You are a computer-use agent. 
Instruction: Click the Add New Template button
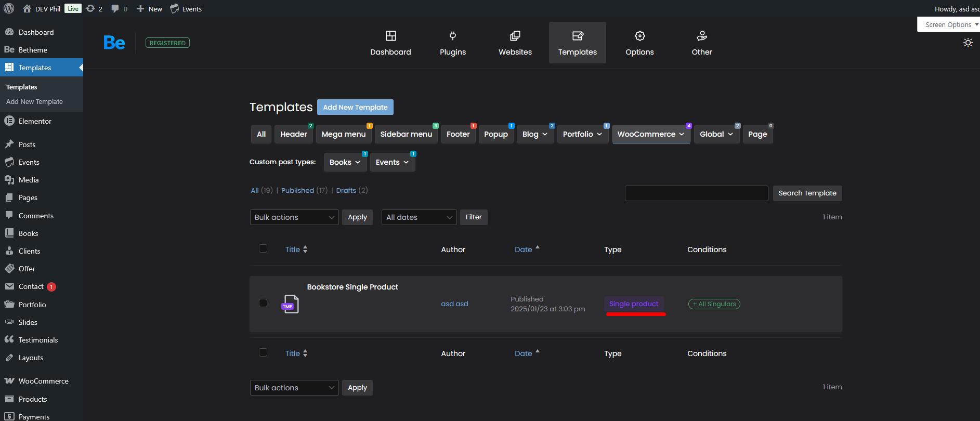(x=355, y=107)
